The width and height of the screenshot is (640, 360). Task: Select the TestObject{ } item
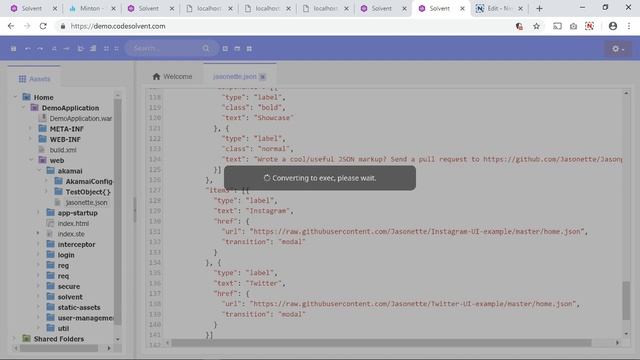point(88,191)
